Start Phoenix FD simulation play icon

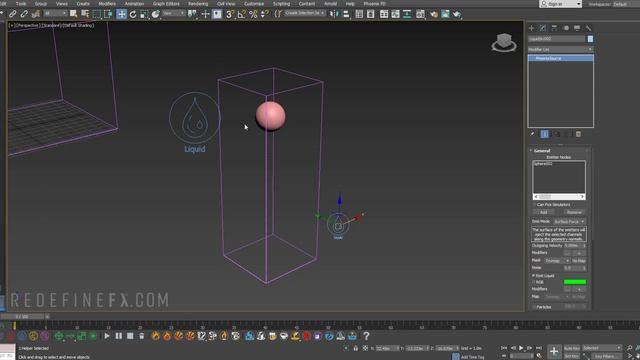click(107, 336)
